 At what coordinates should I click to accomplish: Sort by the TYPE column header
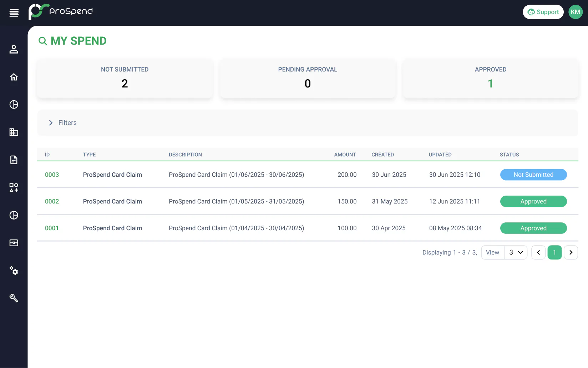[x=90, y=155]
